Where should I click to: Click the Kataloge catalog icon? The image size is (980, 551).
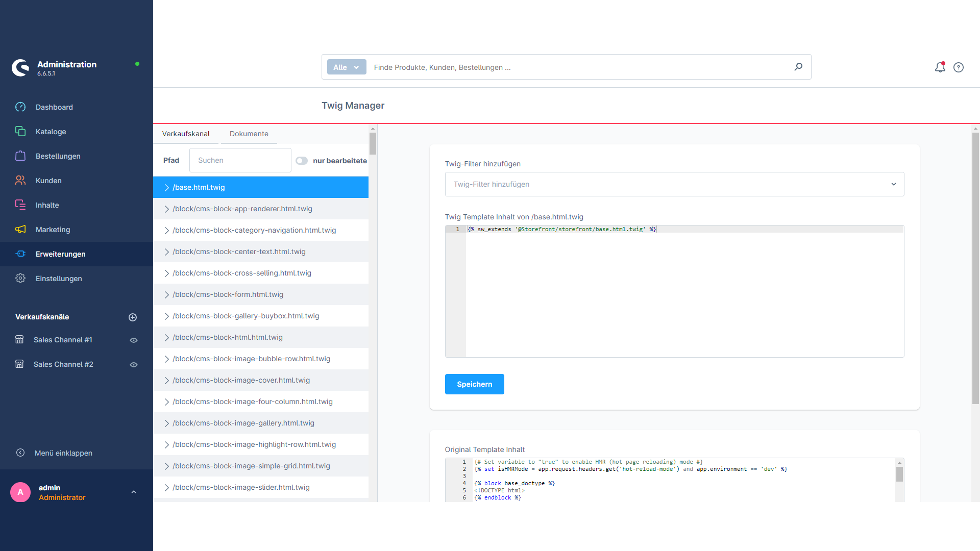click(x=20, y=132)
